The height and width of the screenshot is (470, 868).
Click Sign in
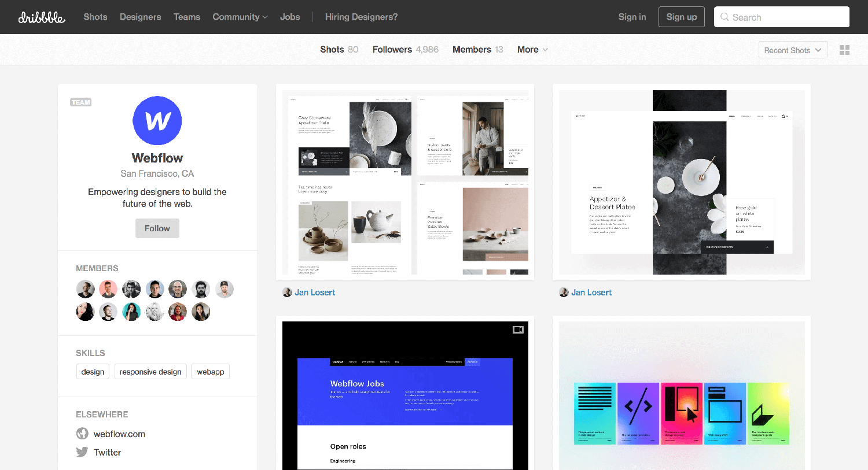632,17
